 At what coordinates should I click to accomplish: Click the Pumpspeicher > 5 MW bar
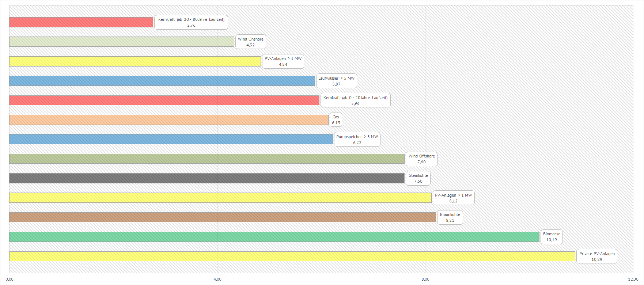click(x=171, y=139)
